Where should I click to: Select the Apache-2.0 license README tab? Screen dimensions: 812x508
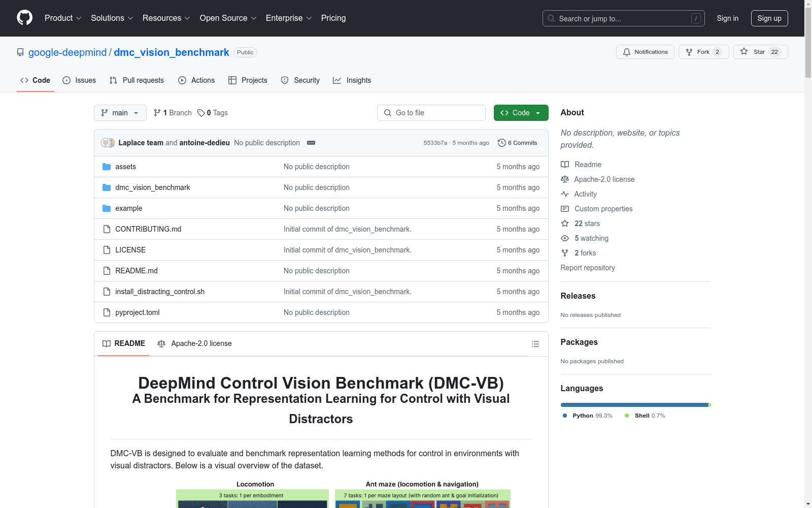pos(194,343)
